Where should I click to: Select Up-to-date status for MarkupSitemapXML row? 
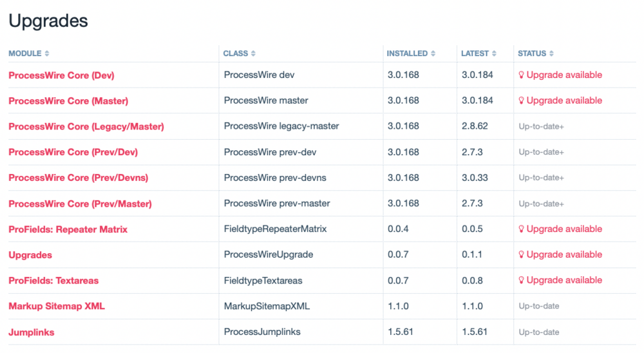tap(539, 306)
